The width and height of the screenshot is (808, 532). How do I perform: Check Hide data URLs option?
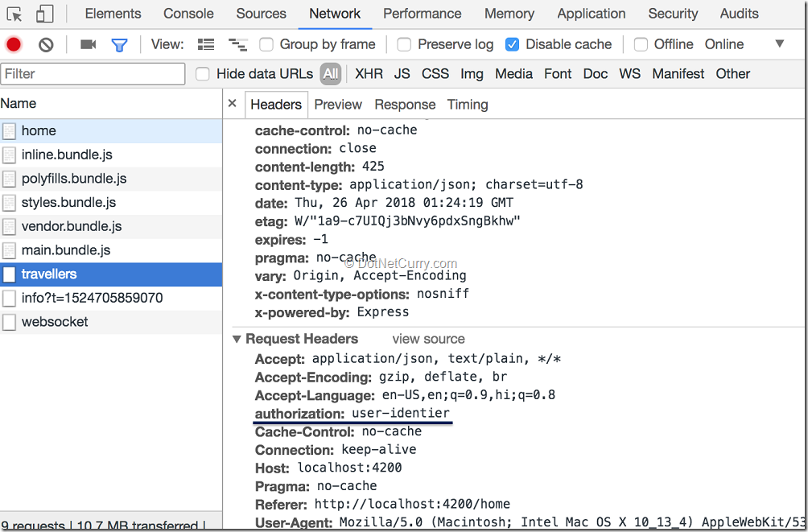[203, 74]
